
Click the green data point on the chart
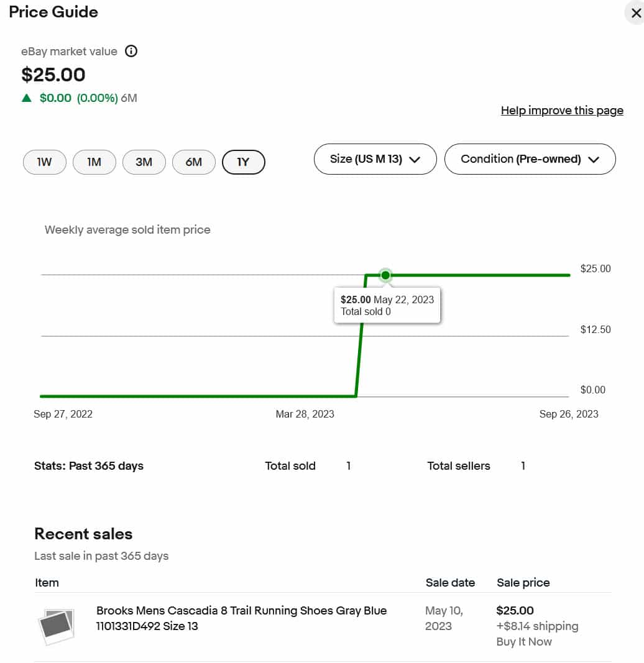click(385, 275)
